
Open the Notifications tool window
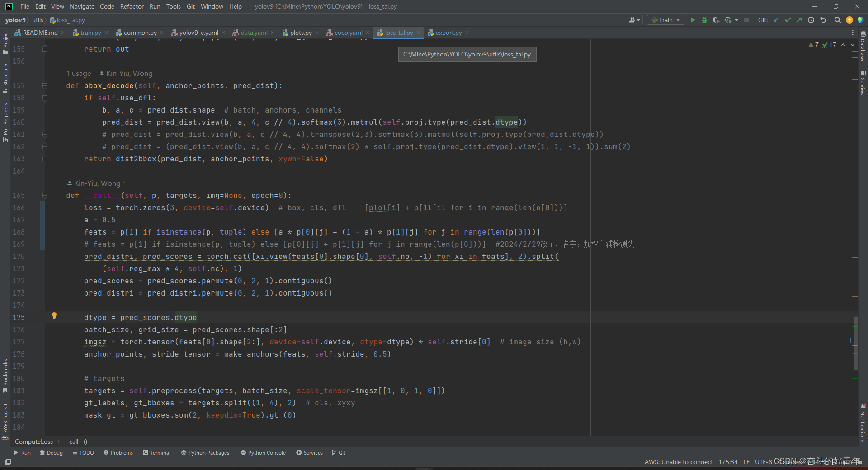pos(863,423)
